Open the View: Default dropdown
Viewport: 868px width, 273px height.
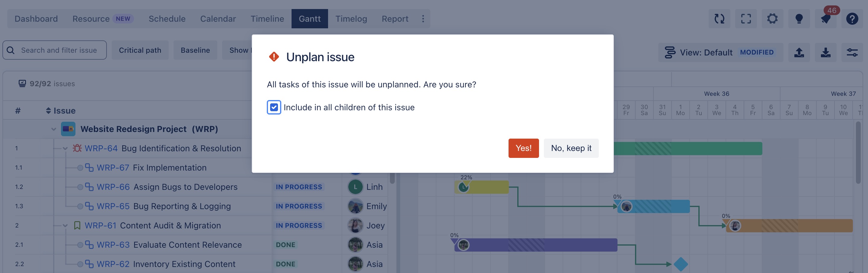pos(720,52)
